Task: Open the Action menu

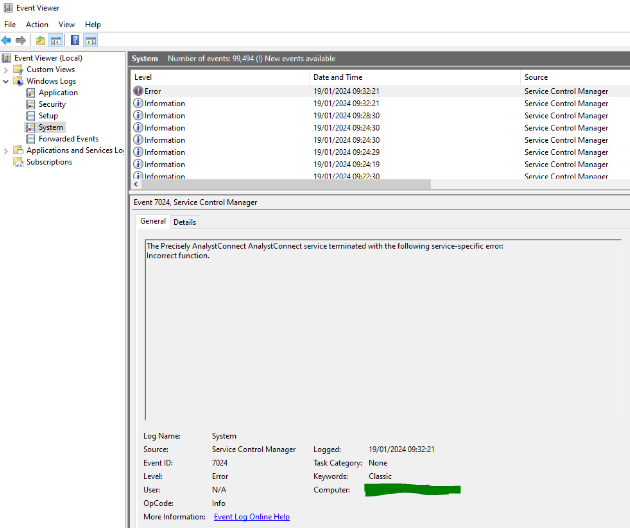Action: pyautogui.click(x=37, y=24)
